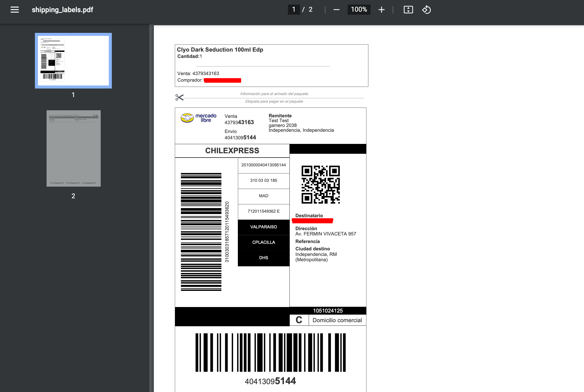This screenshot has width=584, height=392.
Task: Click the fit to page icon
Action: [x=408, y=10]
